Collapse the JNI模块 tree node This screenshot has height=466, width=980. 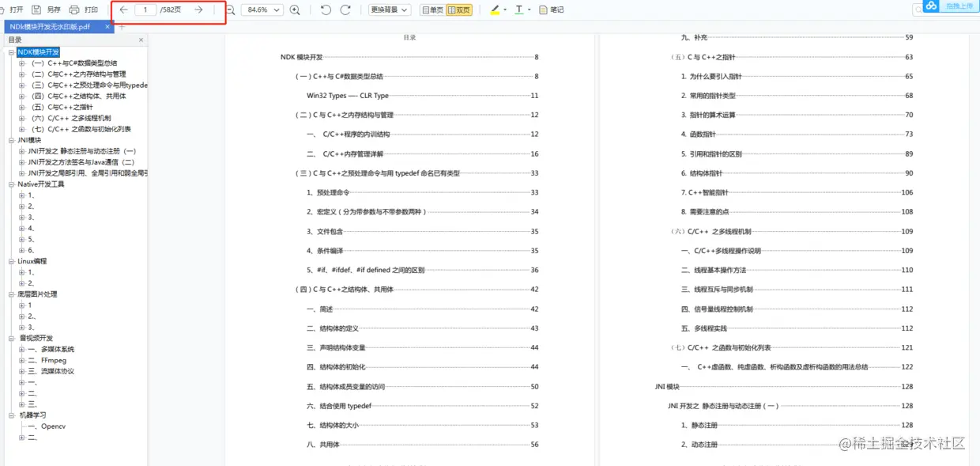pyautogui.click(x=11, y=140)
